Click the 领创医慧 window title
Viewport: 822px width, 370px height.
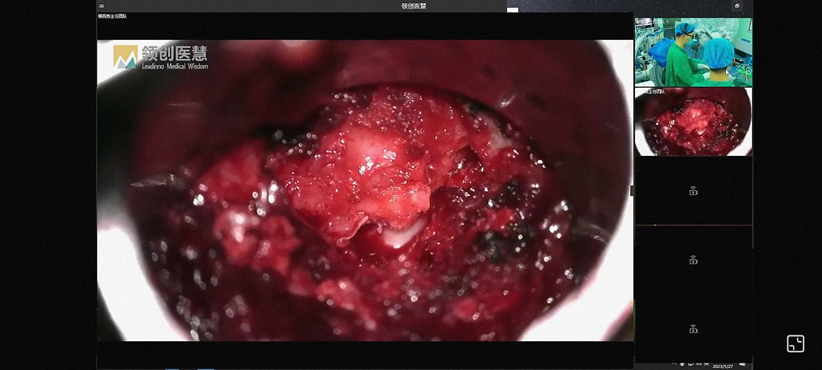414,6
